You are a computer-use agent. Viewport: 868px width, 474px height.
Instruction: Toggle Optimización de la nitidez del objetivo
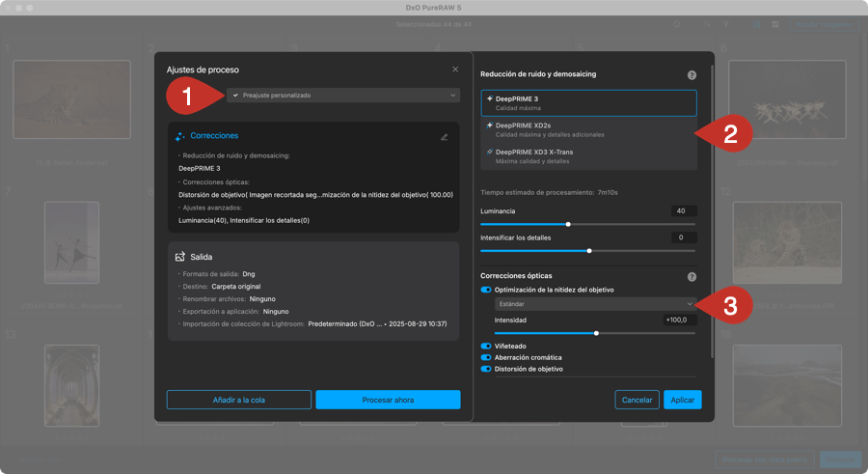[x=486, y=290]
